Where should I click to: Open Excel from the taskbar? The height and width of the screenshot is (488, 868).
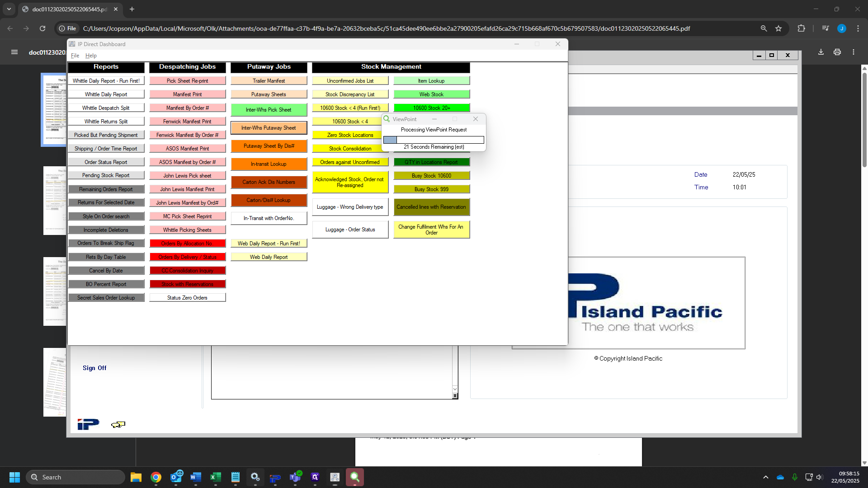[x=216, y=477]
